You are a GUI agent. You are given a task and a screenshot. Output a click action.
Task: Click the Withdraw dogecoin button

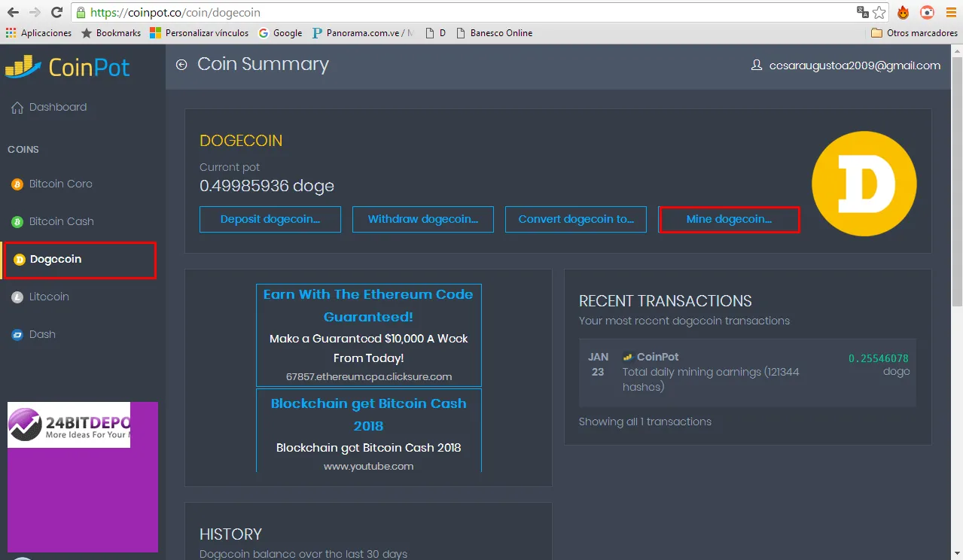423,219
